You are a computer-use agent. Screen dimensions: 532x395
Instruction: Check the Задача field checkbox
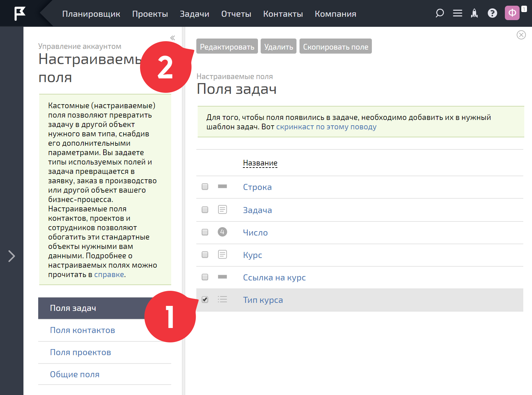(205, 210)
